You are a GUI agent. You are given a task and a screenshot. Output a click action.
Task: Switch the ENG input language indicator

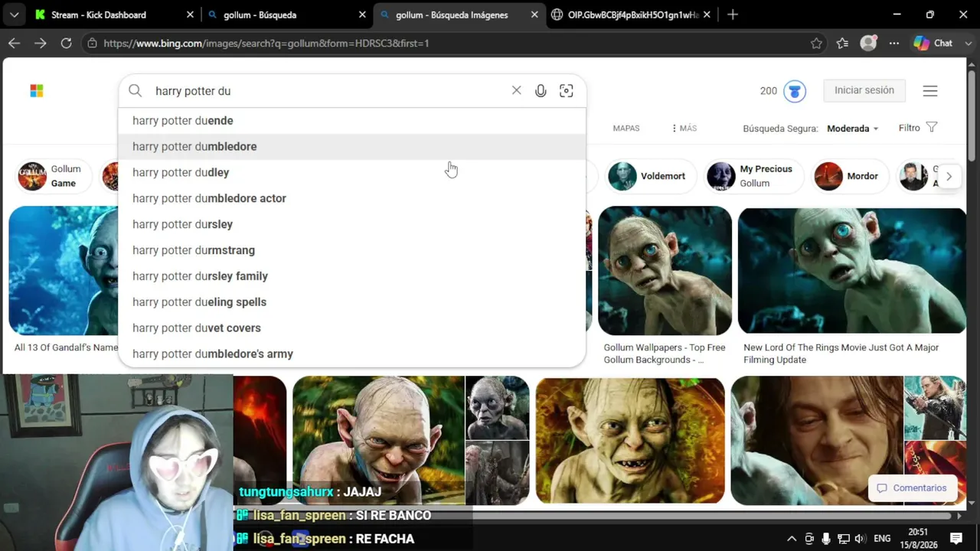click(x=883, y=539)
